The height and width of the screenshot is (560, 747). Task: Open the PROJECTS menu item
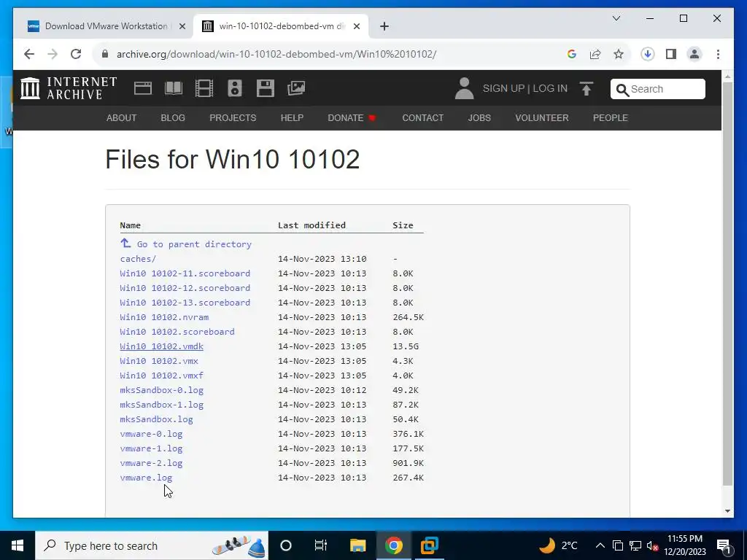[x=233, y=117]
